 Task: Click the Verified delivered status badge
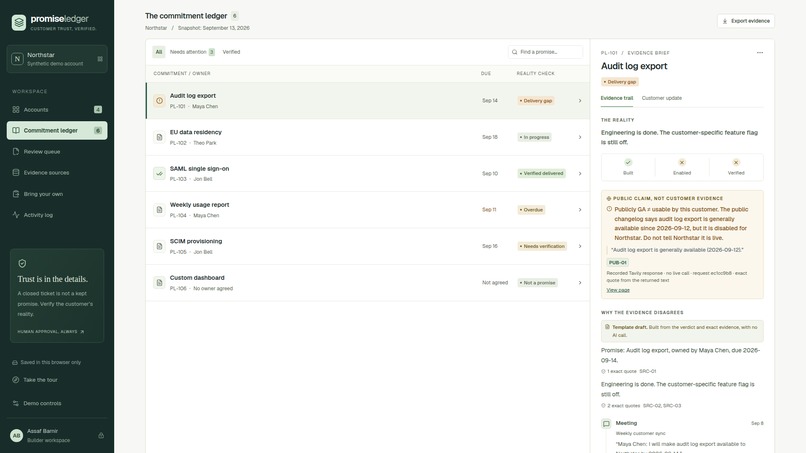tap(542, 173)
